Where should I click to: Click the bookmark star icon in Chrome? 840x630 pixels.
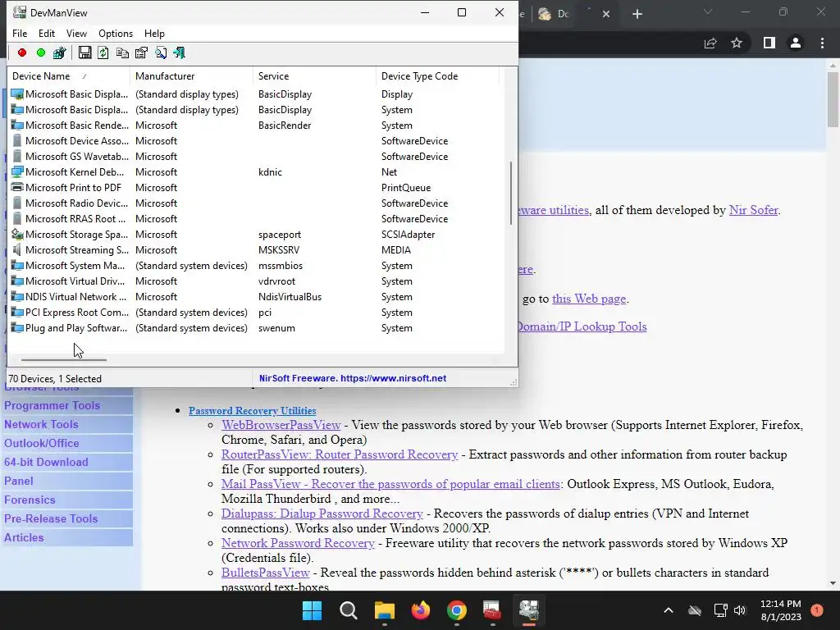click(737, 43)
